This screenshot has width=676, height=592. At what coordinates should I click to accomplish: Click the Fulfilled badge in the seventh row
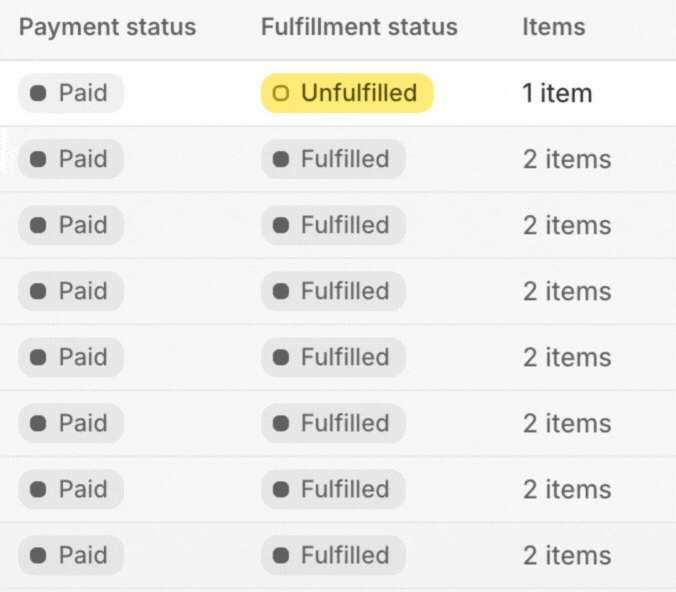333,489
